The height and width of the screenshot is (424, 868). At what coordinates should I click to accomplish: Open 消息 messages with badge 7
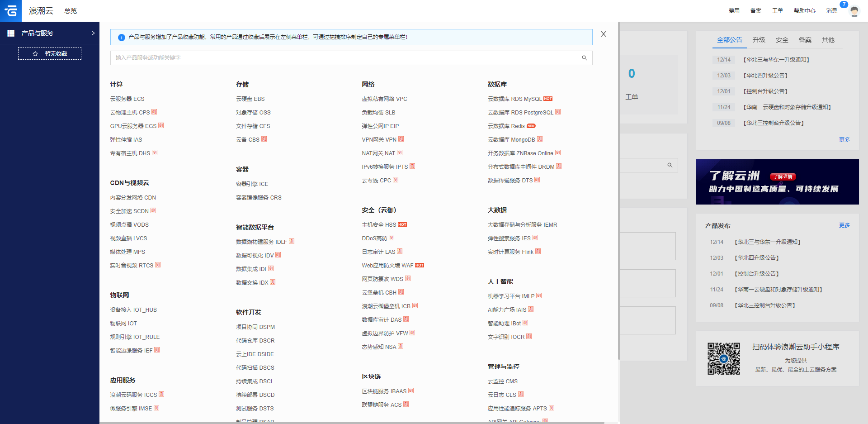[832, 11]
